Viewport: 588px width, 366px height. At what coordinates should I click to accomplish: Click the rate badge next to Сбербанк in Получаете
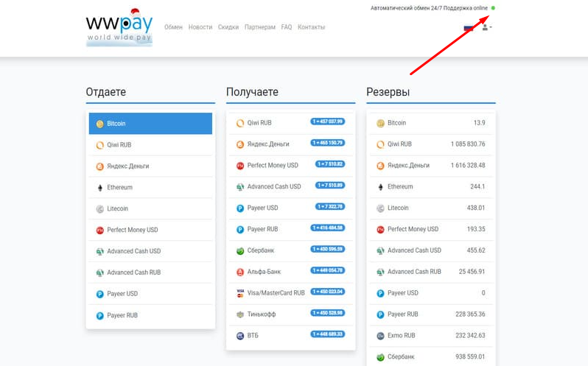pyautogui.click(x=328, y=249)
